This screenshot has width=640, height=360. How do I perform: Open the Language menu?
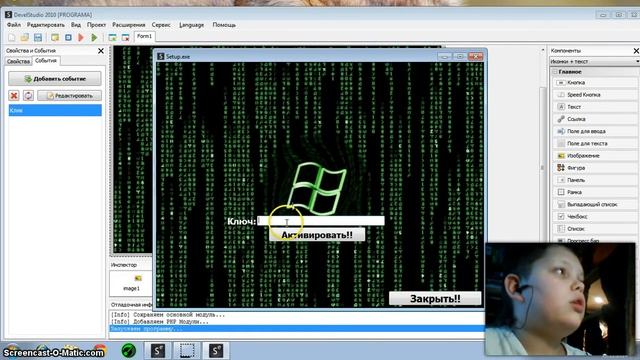coord(191,25)
